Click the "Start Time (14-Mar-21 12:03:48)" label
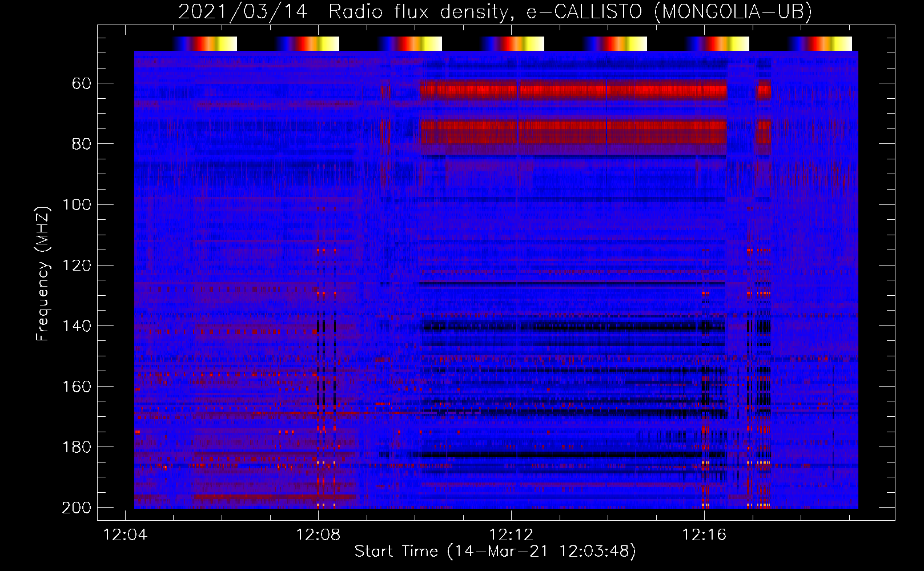Image resolution: width=924 pixels, height=571 pixels. coord(495,551)
